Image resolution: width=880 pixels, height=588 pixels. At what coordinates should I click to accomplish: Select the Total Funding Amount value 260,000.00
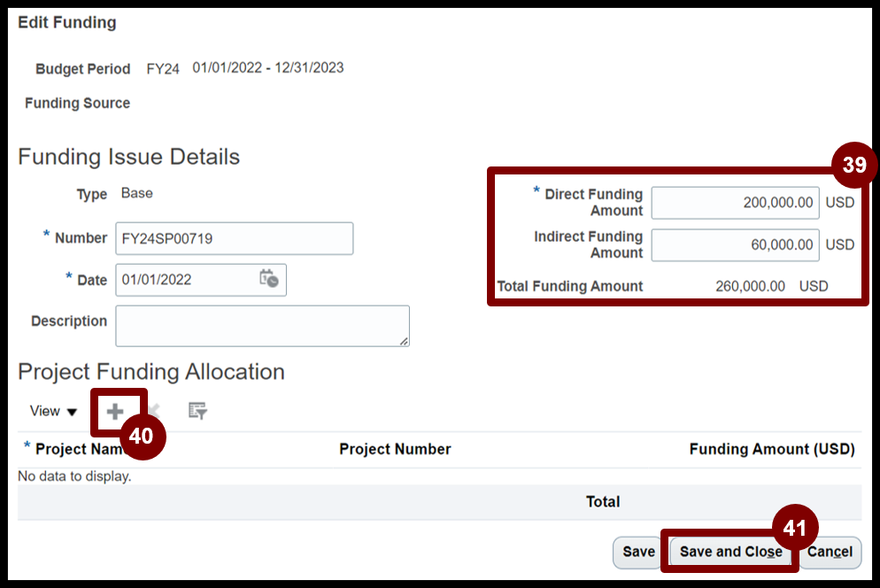pyautogui.click(x=750, y=286)
